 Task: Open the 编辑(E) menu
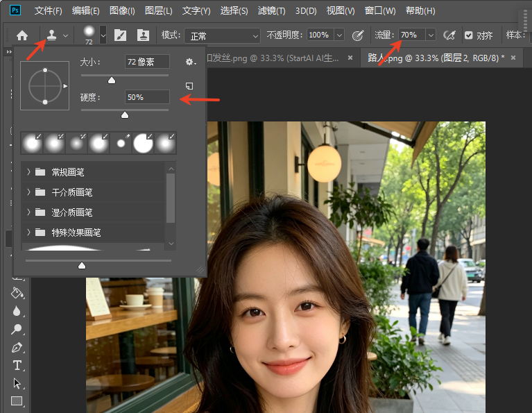point(85,11)
